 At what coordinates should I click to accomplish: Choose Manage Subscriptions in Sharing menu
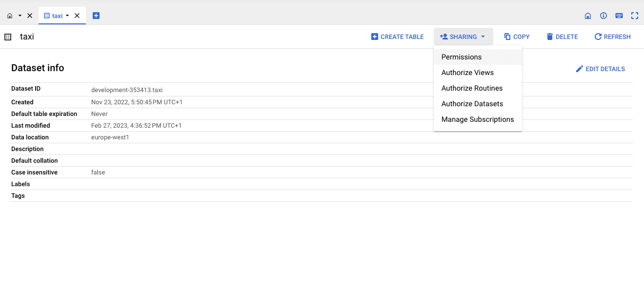(477, 119)
